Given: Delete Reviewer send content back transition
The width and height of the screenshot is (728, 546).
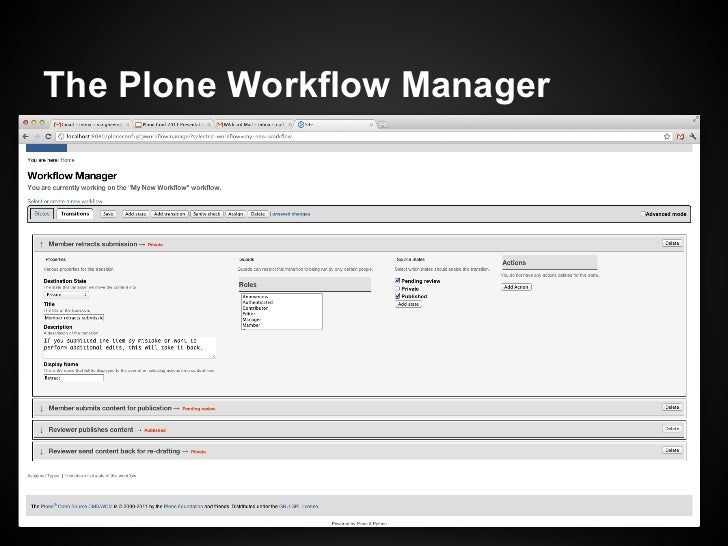Looking at the screenshot, I should [x=672, y=450].
